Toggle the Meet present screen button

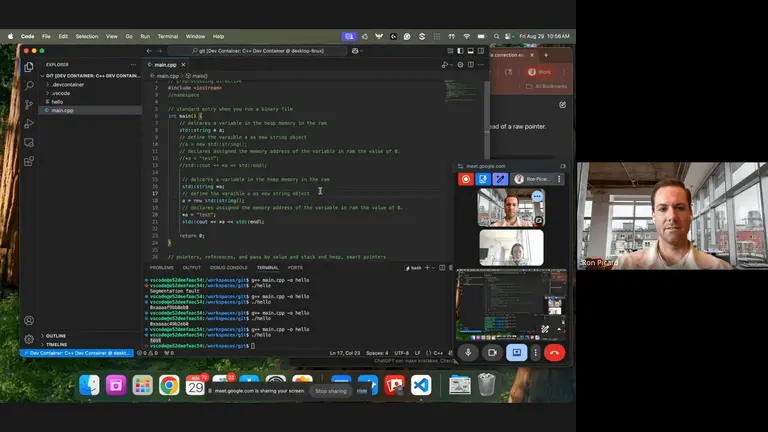pyautogui.click(x=516, y=353)
